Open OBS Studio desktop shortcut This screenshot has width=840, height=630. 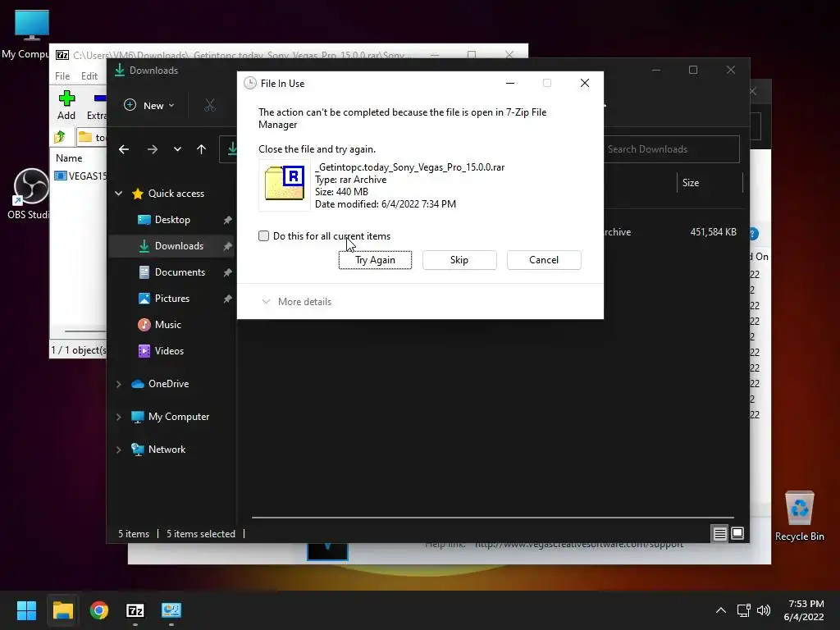click(30, 194)
